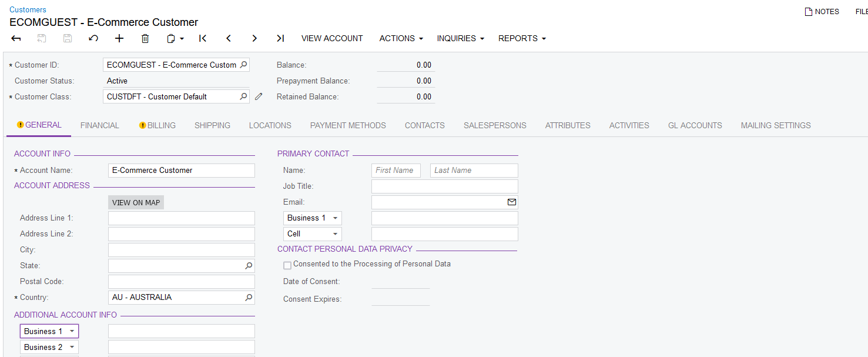The height and width of the screenshot is (357, 868).
Task: Click the envelope icon in Email field
Action: [512, 202]
